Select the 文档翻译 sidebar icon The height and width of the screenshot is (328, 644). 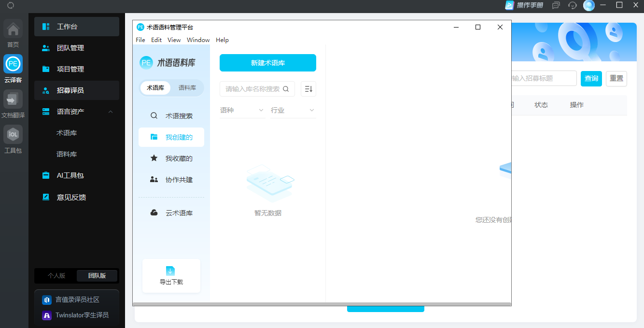tap(13, 100)
